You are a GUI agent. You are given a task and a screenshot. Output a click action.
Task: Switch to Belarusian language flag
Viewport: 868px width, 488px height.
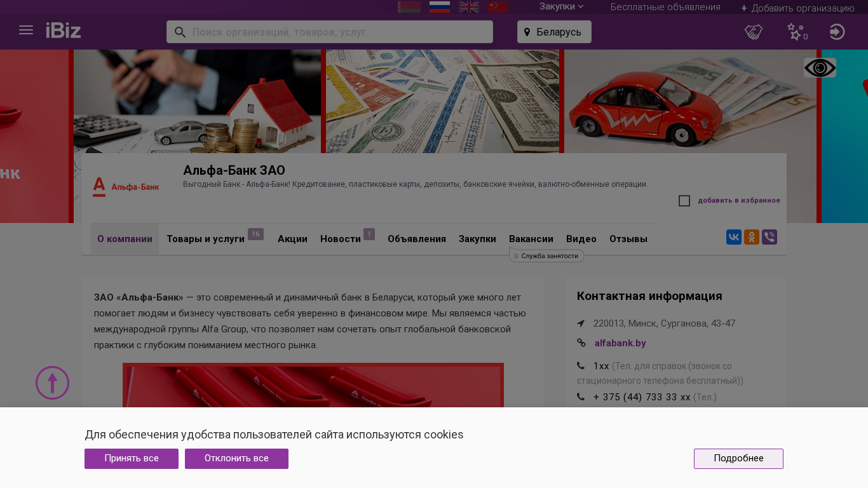409,7
